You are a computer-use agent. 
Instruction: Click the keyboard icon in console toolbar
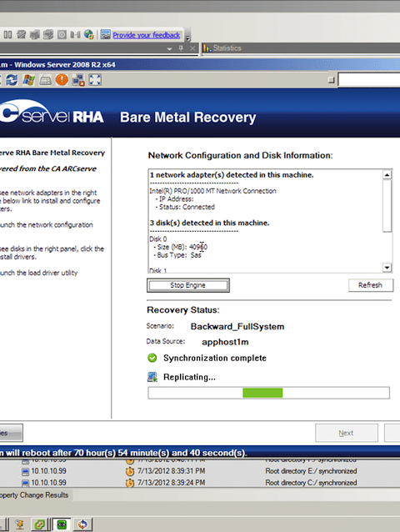(46, 81)
